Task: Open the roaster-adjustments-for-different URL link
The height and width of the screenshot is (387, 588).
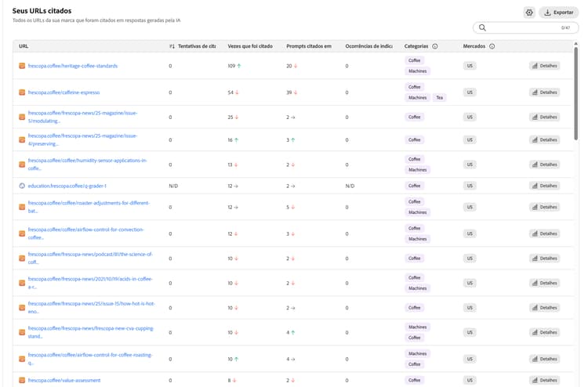Action: click(89, 207)
